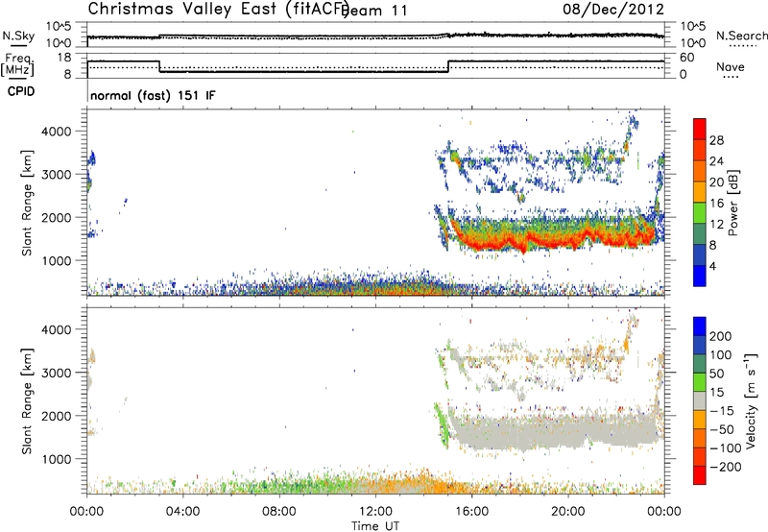Pick the light green segment of power colorbar
The image size is (768, 532).
pyautogui.click(x=700, y=212)
